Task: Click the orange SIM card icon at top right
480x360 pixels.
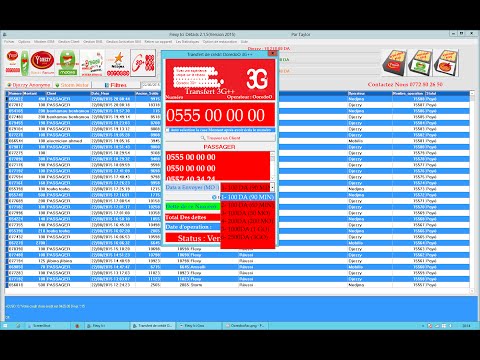Action: [x=447, y=63]
